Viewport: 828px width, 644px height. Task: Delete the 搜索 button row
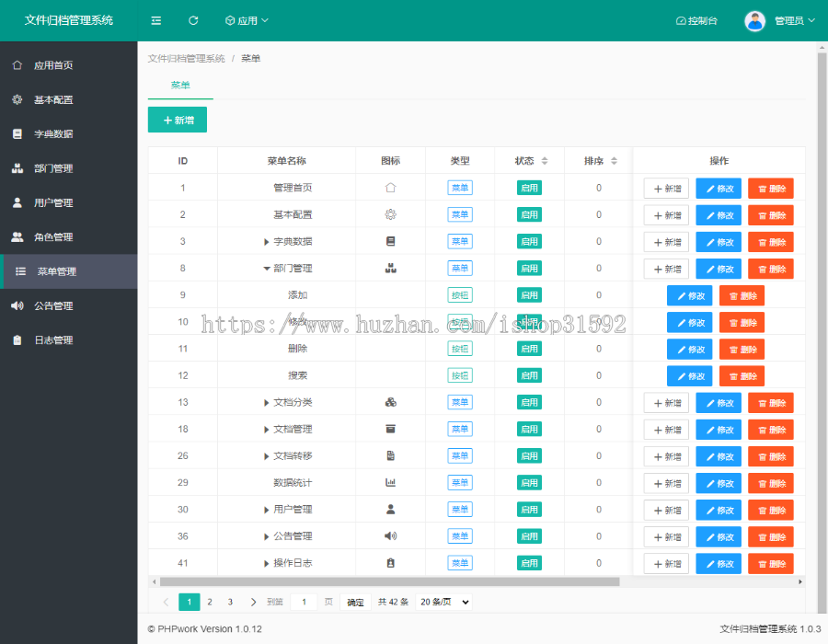(x=742, y=376)
